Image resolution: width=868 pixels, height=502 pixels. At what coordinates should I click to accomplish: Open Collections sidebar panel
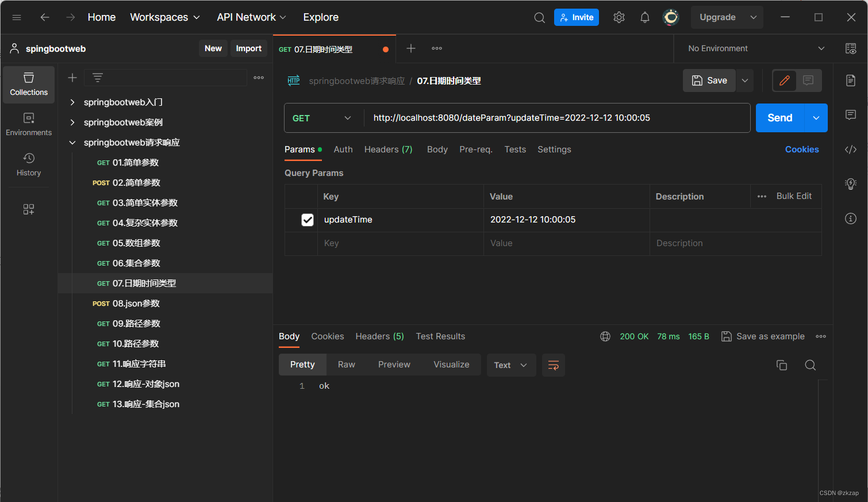click(29, 85)
